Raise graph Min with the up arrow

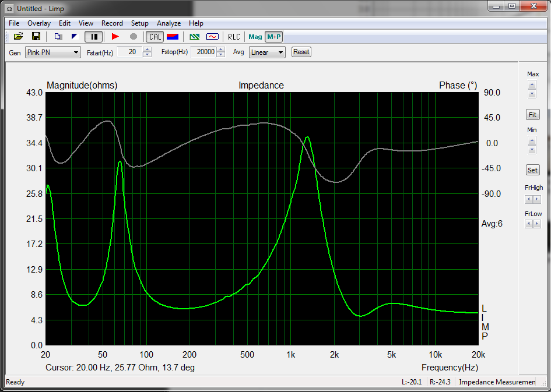click(x=532, y=141)
